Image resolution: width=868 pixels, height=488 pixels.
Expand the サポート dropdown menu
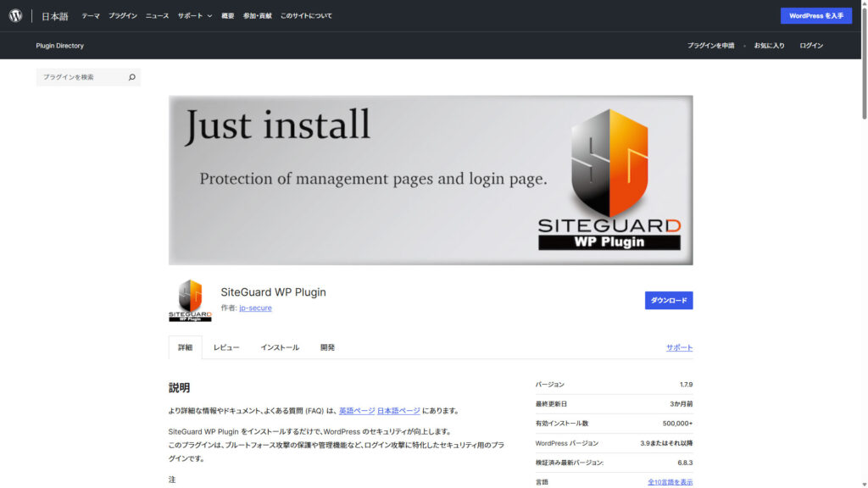pos(195,16)
